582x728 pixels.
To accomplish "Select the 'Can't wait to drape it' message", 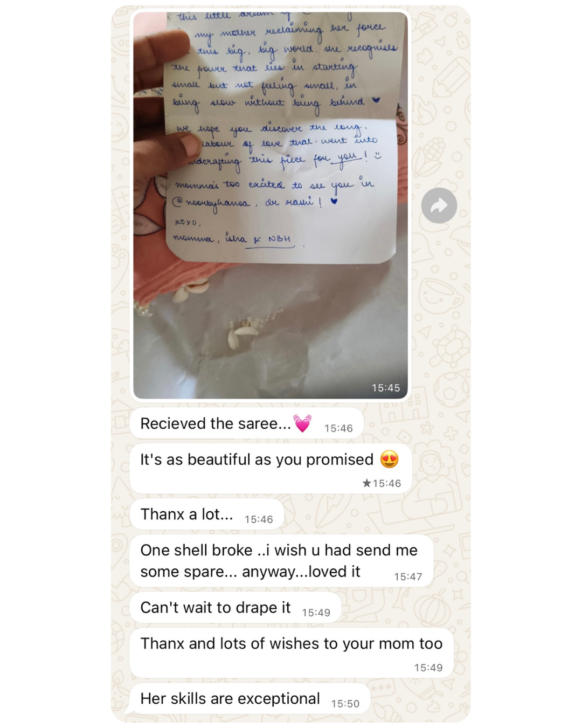I will 235,608.
